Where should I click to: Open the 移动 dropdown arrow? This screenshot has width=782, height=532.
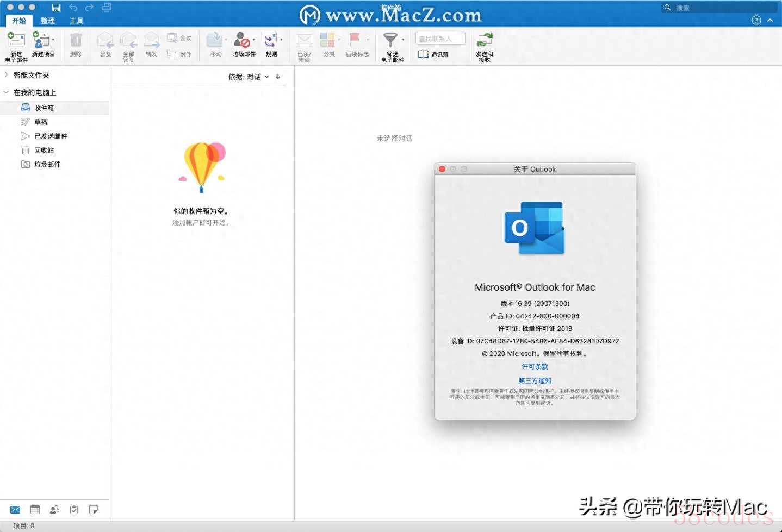point(226,40)
